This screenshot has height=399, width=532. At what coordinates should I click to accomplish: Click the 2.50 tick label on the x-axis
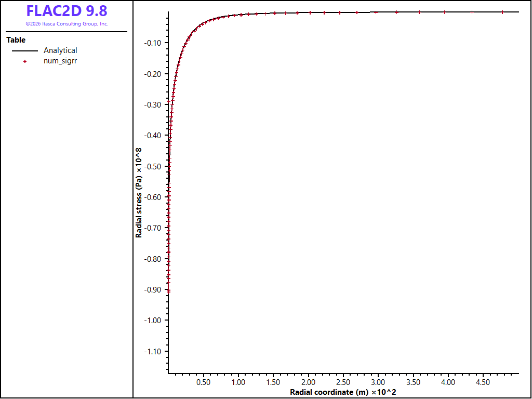pos(343,382)
